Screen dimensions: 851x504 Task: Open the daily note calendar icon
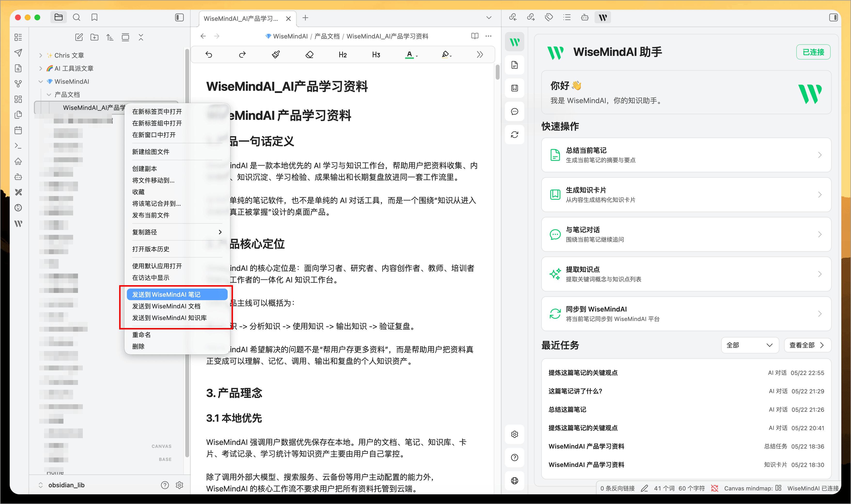click(x=18, y=130)
